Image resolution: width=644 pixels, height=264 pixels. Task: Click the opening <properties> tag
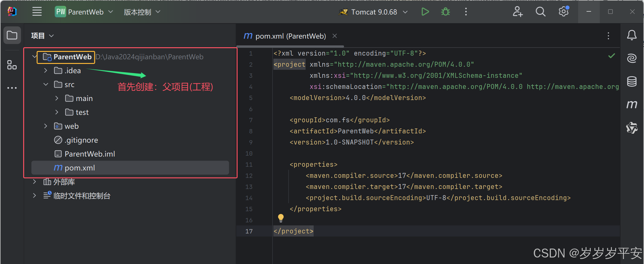point(313,164)
